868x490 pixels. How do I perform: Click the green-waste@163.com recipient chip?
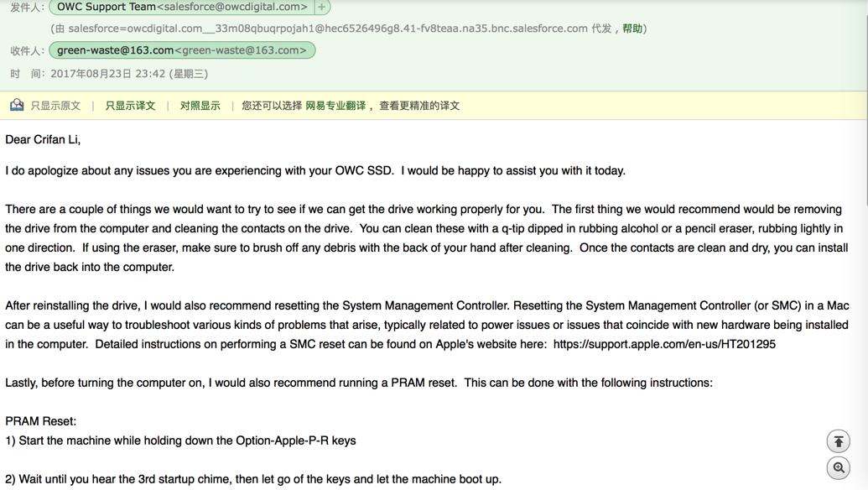(x=182, y=50)
